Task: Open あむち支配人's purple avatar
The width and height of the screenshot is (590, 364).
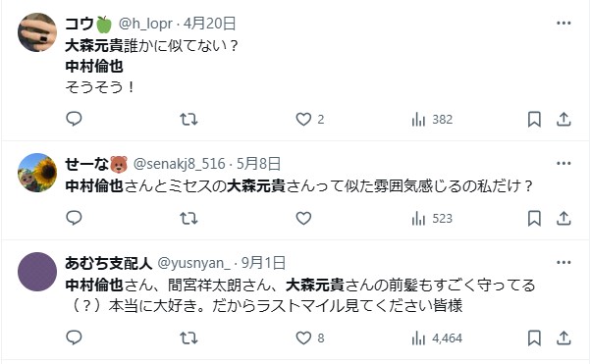Action: [37, 272]
